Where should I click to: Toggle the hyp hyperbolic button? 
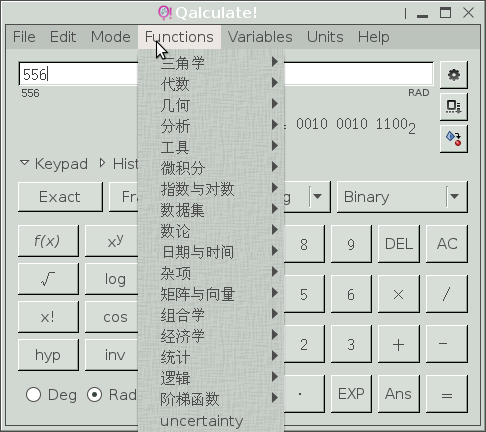48,355
